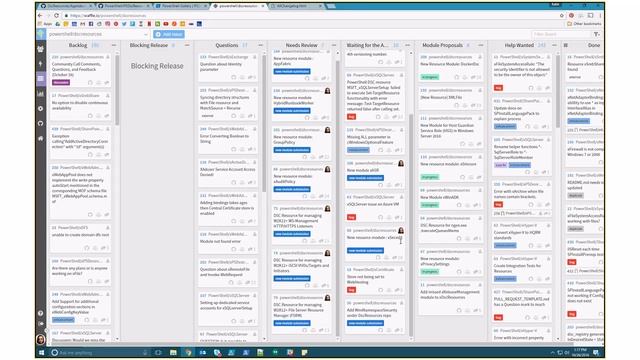
Task: Collapse the Help Wanted column
Action: pyautogui.click(x=554, y=45)
